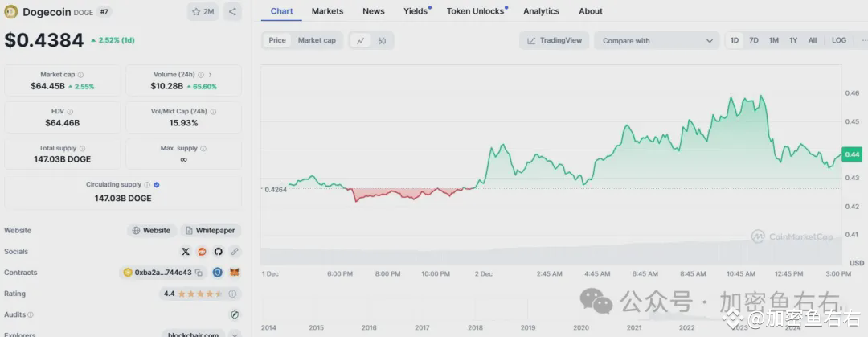Toggle LOG scale on chart
The height and width of the screenshot is (337, 868).
(x=838, y=40)
